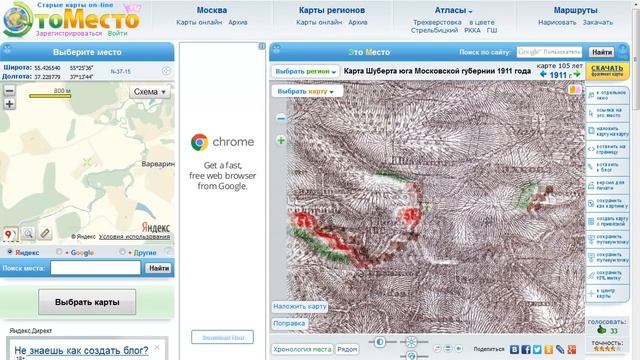This screenshot has height=360, width=640.
Task: Open Карты регионов section
Action: coord(331,10)
